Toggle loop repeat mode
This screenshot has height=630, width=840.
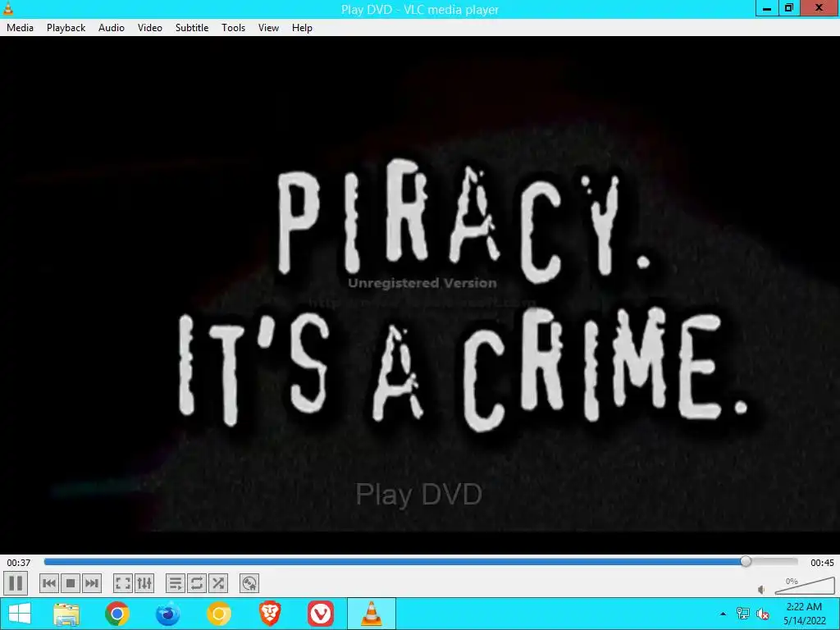[197, 583]
